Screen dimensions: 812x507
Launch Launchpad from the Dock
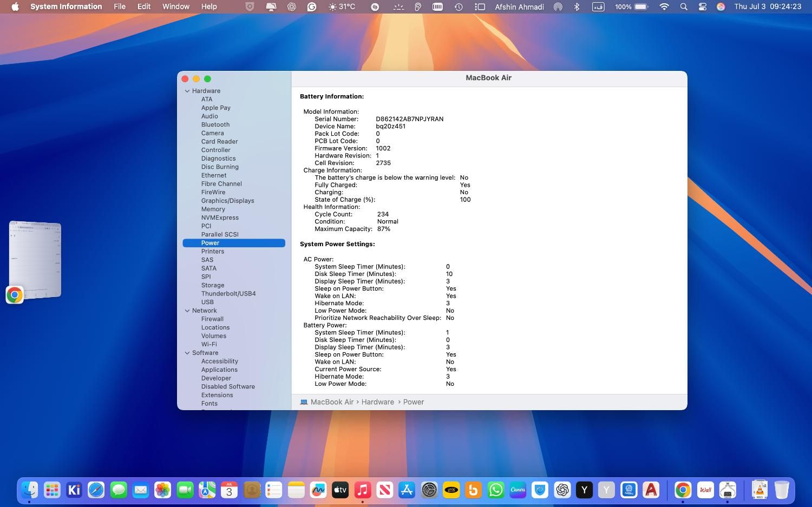point(51,490)
